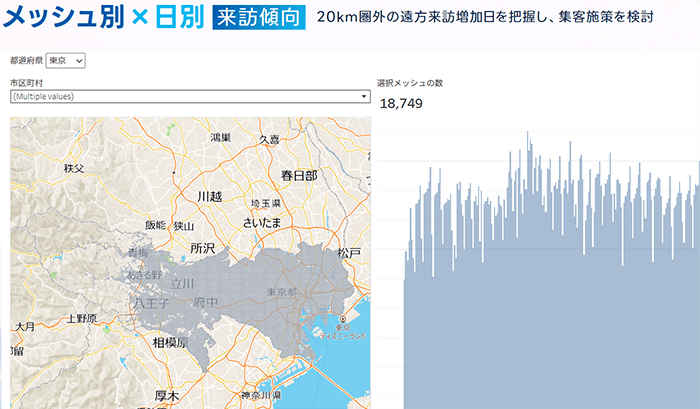Image resolution: width=700 pixels, height=409 pixels.
Task: Click the 市区町村 label
Action: pos(26,83)
